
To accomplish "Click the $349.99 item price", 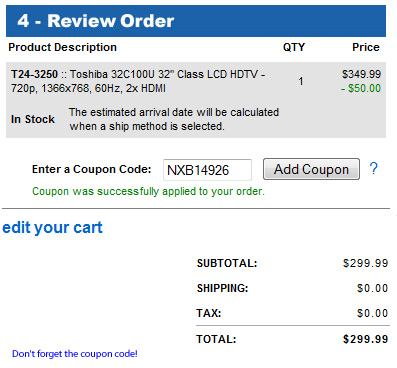I will tap(361, 74).
